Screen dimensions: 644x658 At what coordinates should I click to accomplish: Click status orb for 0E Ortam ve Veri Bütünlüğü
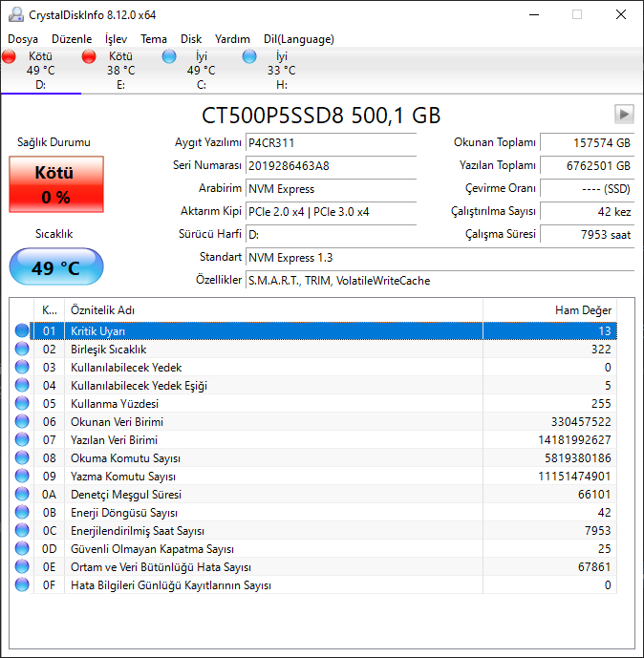click(x=22, y=566)
